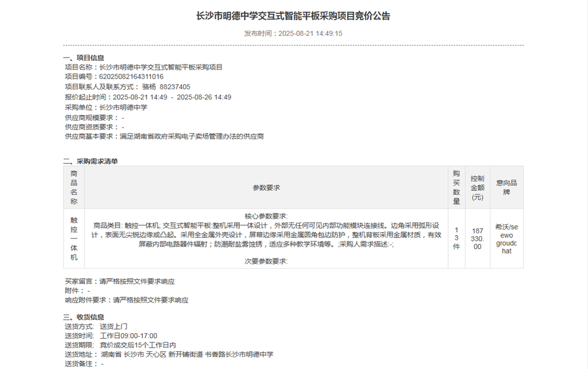Select control amount 187330.00
588x369 pixels.
point(479,234)
